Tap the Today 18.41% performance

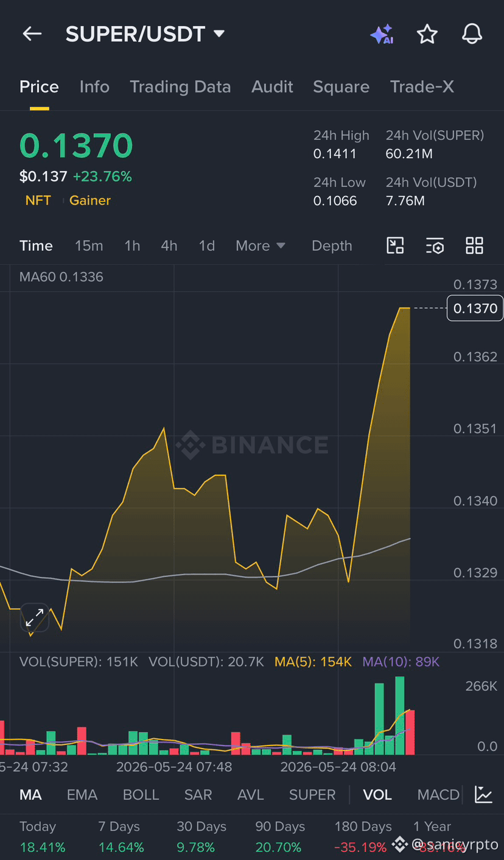(x=42, y=837)
